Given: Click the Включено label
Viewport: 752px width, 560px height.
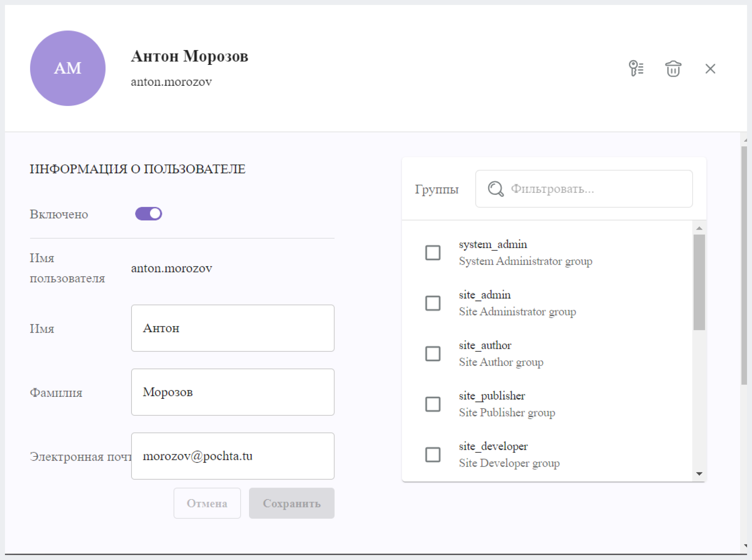Looking at the screenshot, I should [59, 214].
